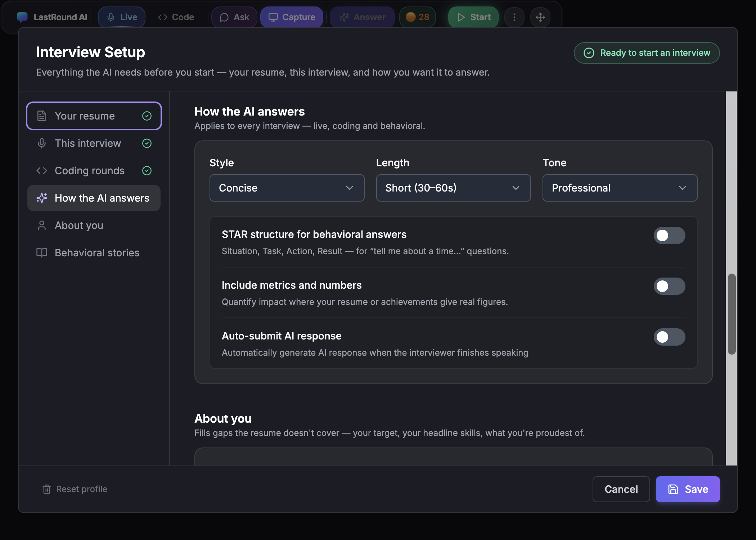This screenshot has height=540, width=756.
Task: Click the 'About you' section heading
Action: pyautogui.click(x=223, y=419)
